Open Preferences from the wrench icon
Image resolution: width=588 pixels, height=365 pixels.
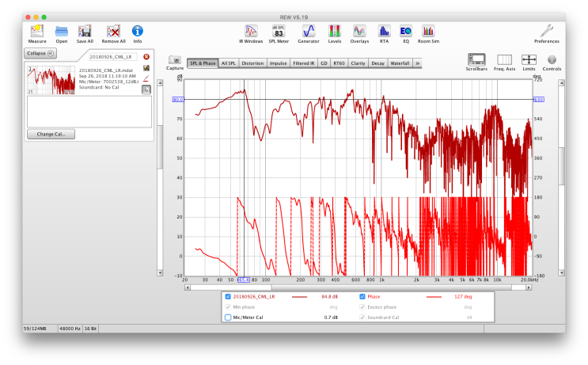(x=546, y=32)
